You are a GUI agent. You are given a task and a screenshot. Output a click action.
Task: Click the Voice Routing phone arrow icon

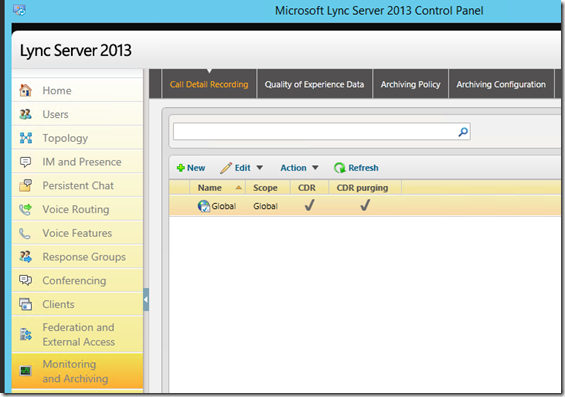pyautogui.click(x=25, y=209)
